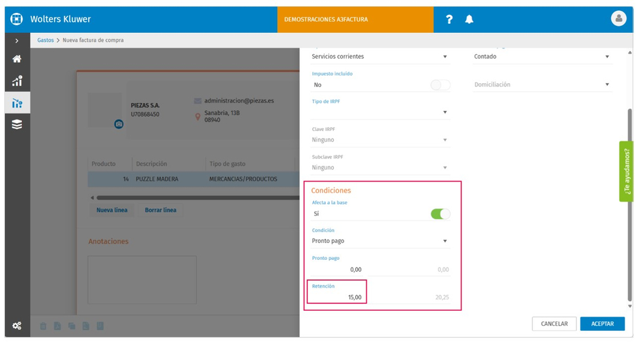Click the Gastos breadcrumb link
This screenshot has height=345, width=644.
pos(46,40)
